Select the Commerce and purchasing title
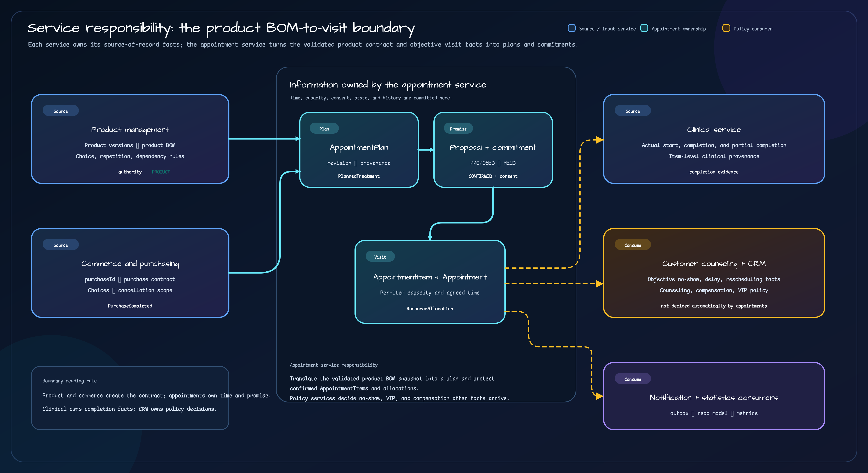Viewport: 868px width, 473px height. click(130, 264)
